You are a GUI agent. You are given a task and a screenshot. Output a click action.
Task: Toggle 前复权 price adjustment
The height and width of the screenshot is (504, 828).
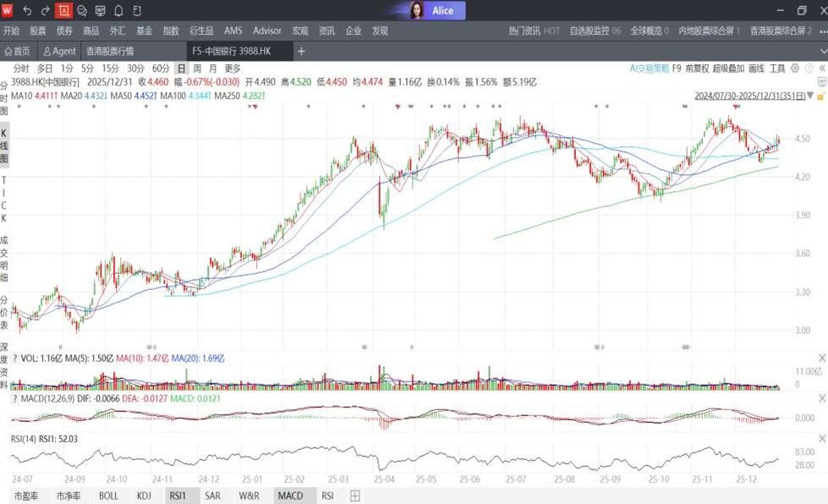tap(697, 68)
